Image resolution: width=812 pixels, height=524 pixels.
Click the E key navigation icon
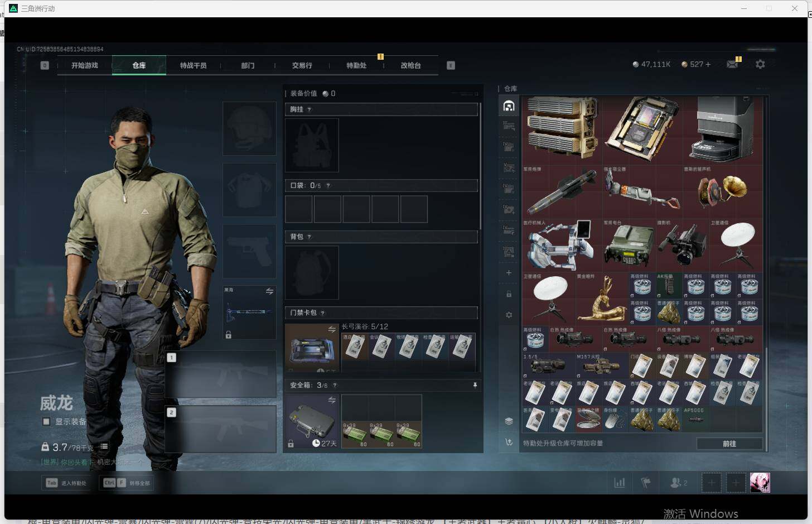pos(451,65)
